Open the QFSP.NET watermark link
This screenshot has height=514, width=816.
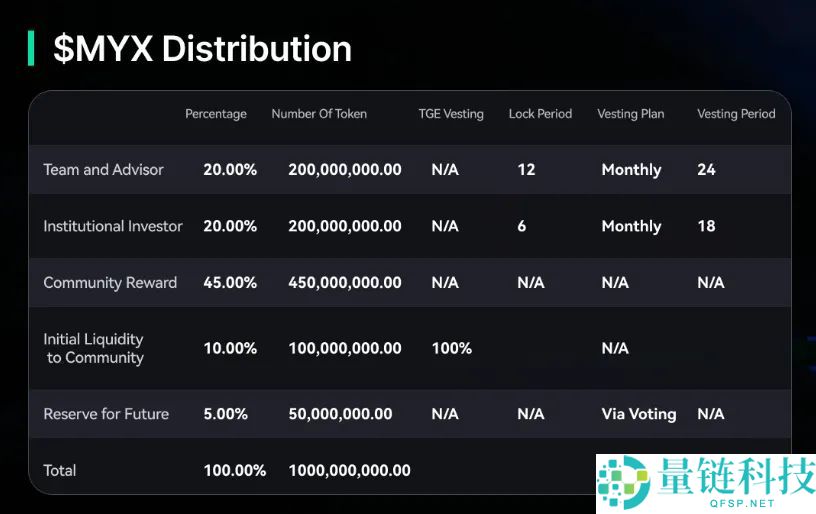(734, 503)
